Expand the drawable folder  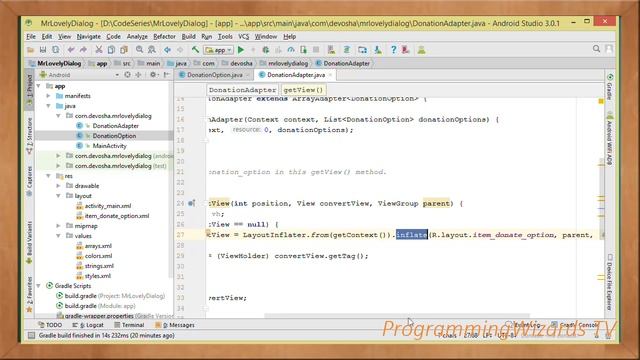59,186
